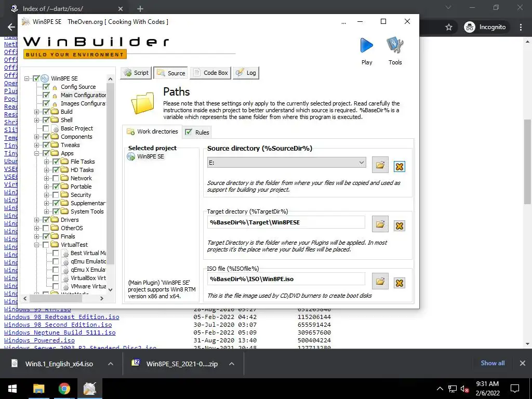Open a new Chrome tab
Screen dimensions: 532x399
pos(140,8)
